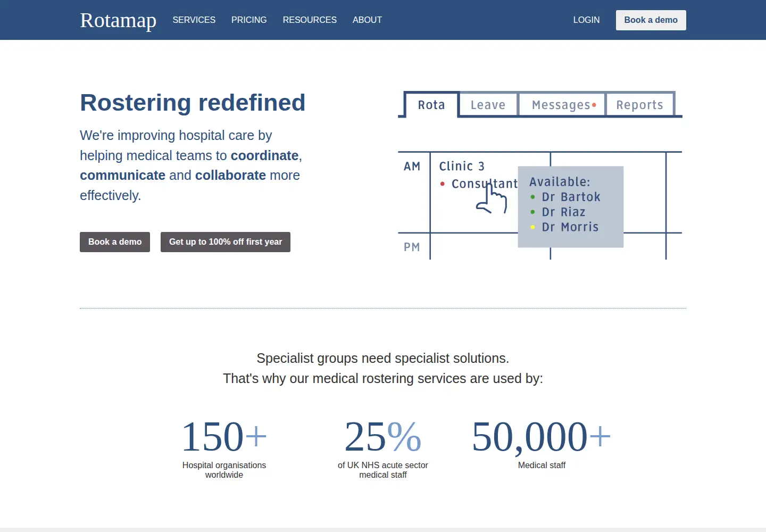Open the Services menu
Image resolution: width=766 pixels, height=532 pixels.
point(194,20)
